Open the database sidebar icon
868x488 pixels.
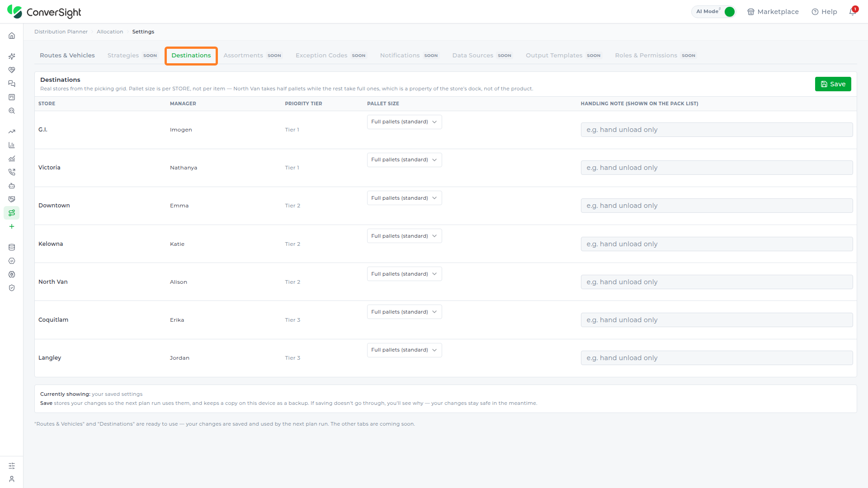12,247
